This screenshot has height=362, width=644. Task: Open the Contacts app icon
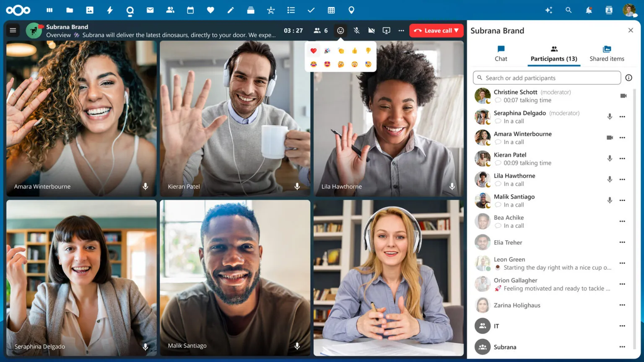click(x=170, y=10)
